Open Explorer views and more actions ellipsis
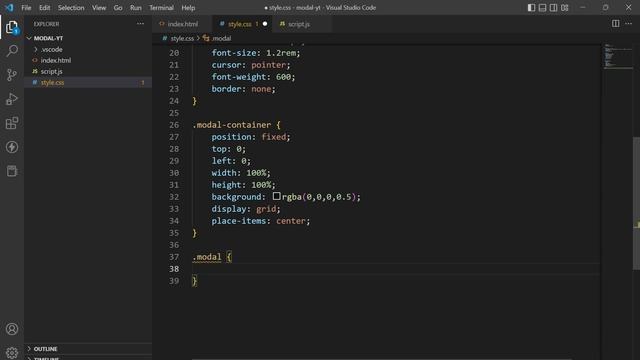This screenshot has width=640, height=360. pos(140,24)
